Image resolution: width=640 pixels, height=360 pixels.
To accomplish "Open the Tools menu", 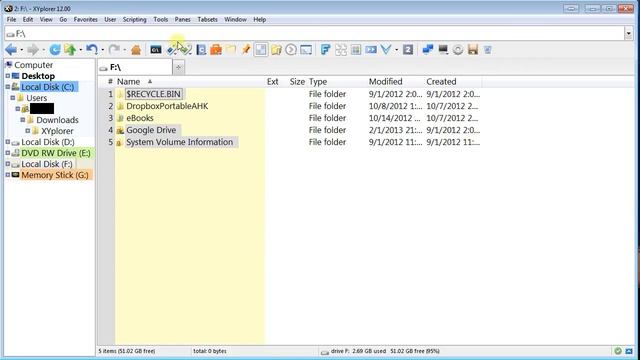I will coord(160,20).
